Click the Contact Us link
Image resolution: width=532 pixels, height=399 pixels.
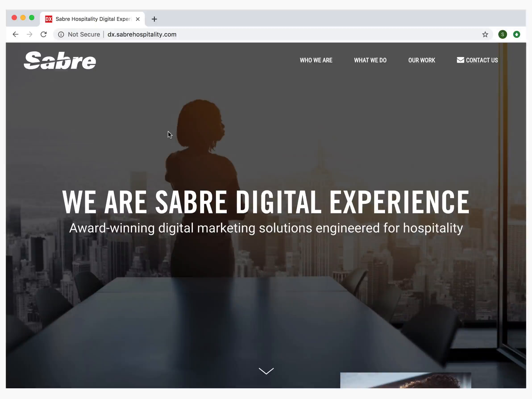coord(482,60)
